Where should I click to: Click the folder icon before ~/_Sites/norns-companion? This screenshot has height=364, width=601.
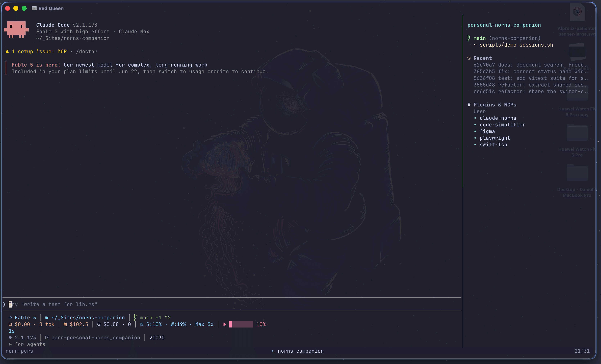click(x=47, y=318)
